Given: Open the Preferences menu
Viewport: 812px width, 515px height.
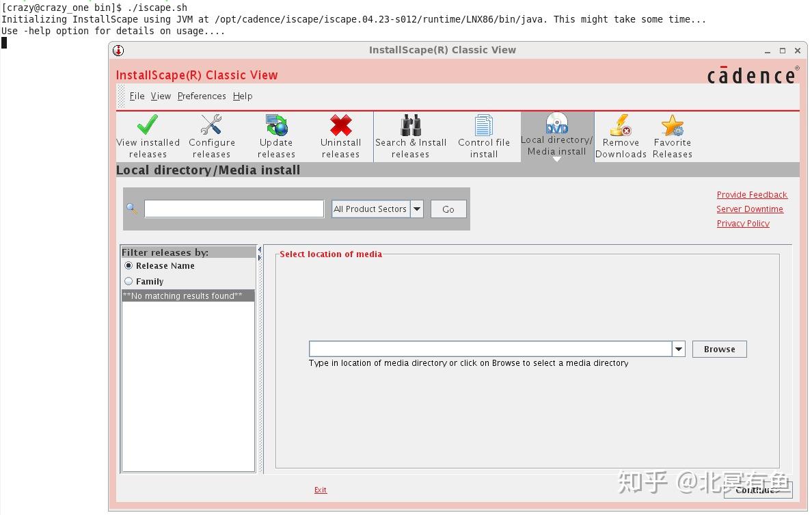Looking at the screenshot, I should pos(202,96).
